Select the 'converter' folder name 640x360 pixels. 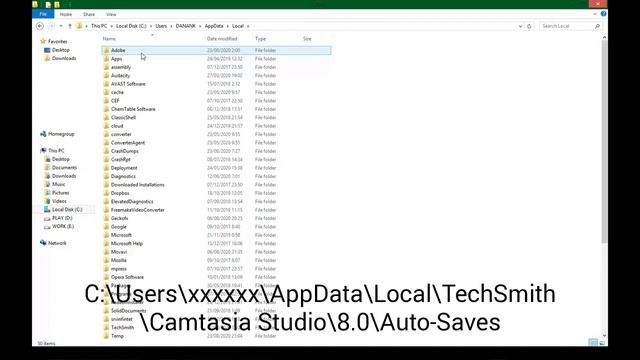121,134
